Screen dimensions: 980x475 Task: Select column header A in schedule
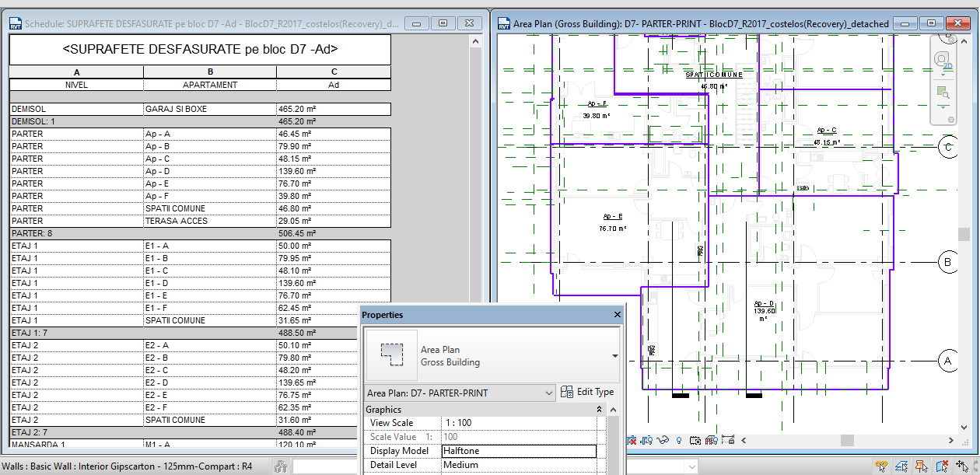pyautogui.click(x=76, y=72)
